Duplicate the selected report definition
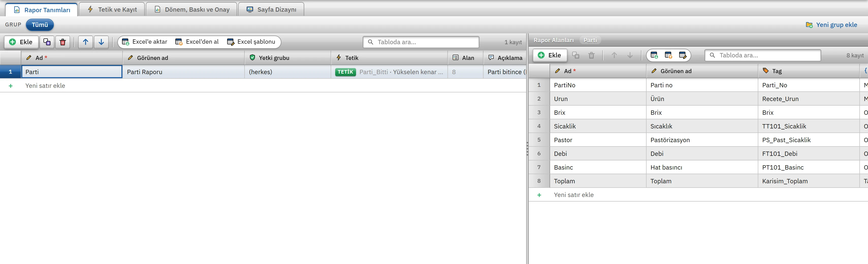The width and height of the screenshot is (868, 264). (47, 42)
